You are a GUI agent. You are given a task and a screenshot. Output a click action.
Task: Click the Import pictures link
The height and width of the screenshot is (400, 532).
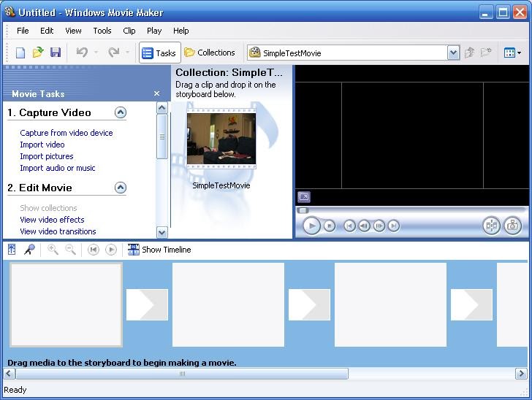point(47,156)
